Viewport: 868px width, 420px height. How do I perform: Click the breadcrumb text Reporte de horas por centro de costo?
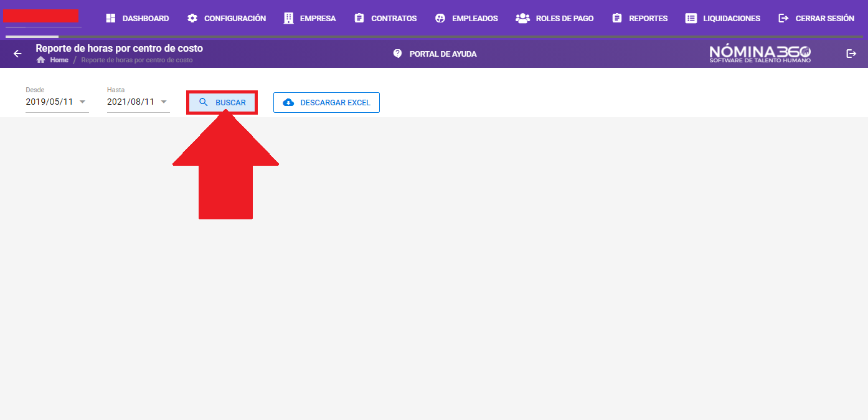[137, 60]
